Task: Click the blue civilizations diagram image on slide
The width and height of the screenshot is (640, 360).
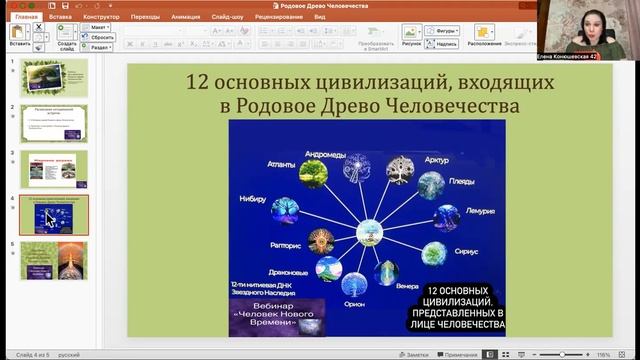Action: point(367,228)
